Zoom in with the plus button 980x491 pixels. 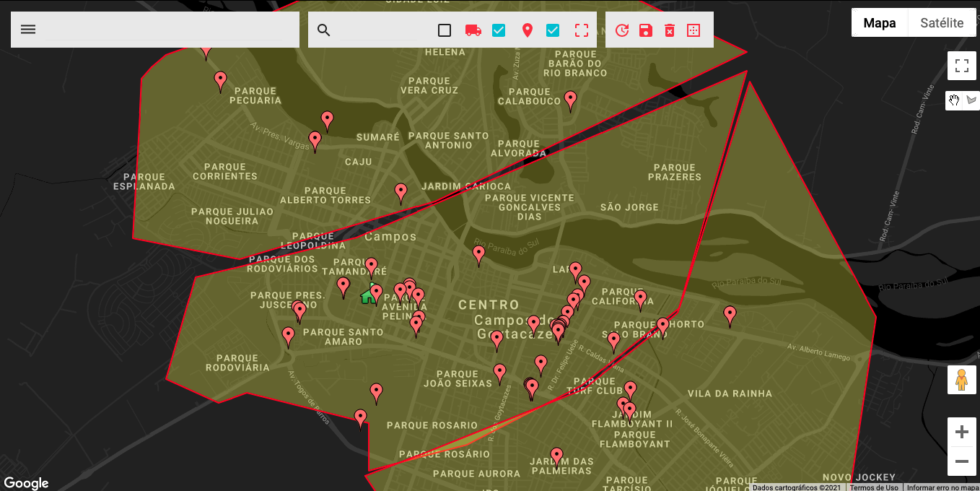(961, 433)
